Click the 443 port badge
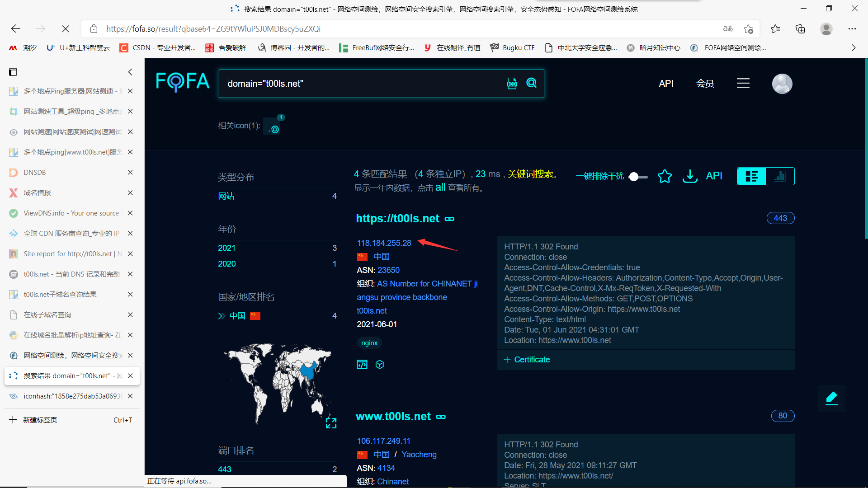 (780, 218)
